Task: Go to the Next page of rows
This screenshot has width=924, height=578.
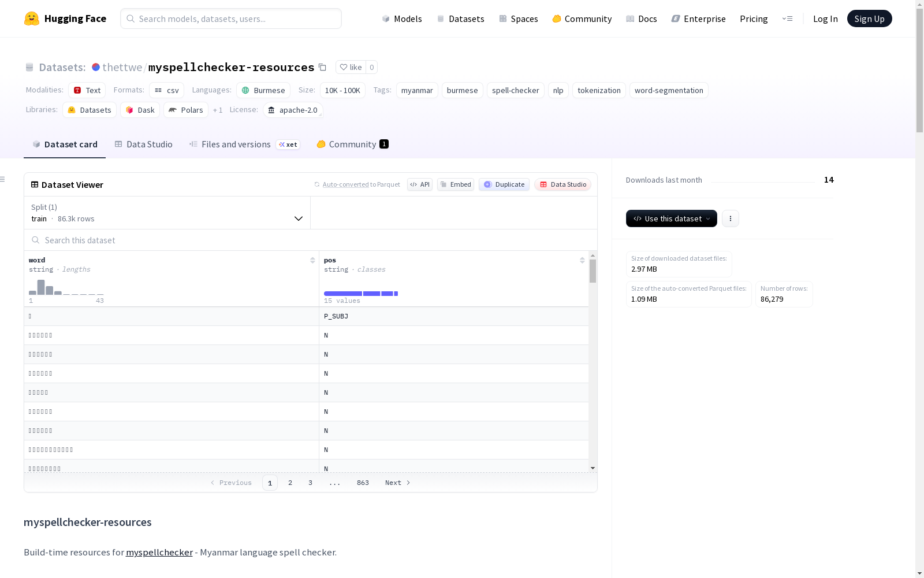Action: [397, 483]
